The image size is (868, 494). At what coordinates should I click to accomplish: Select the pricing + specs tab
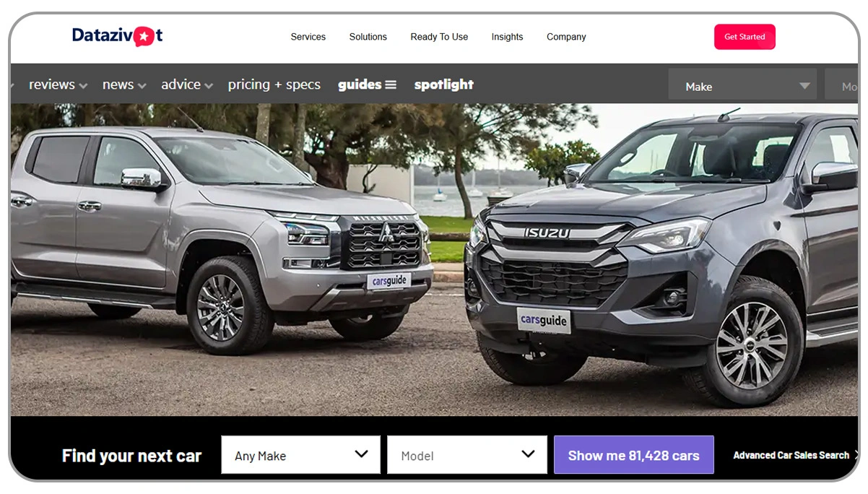click(274, 84)
